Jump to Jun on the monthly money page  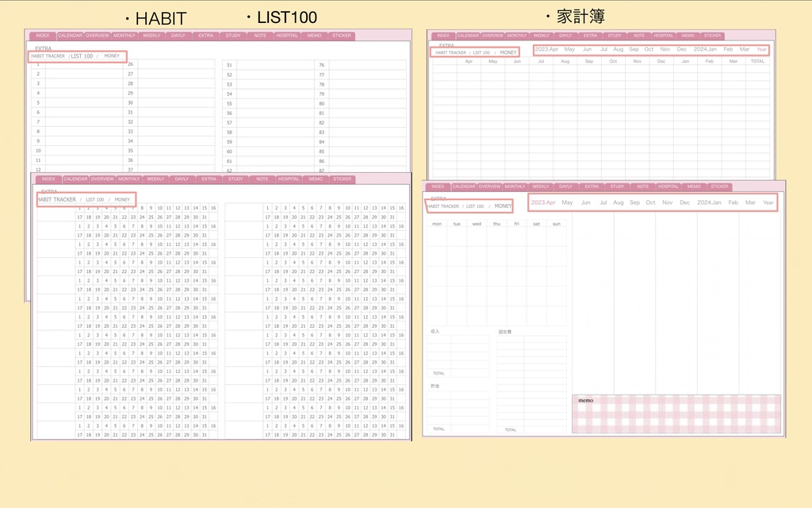click(586, 202)
